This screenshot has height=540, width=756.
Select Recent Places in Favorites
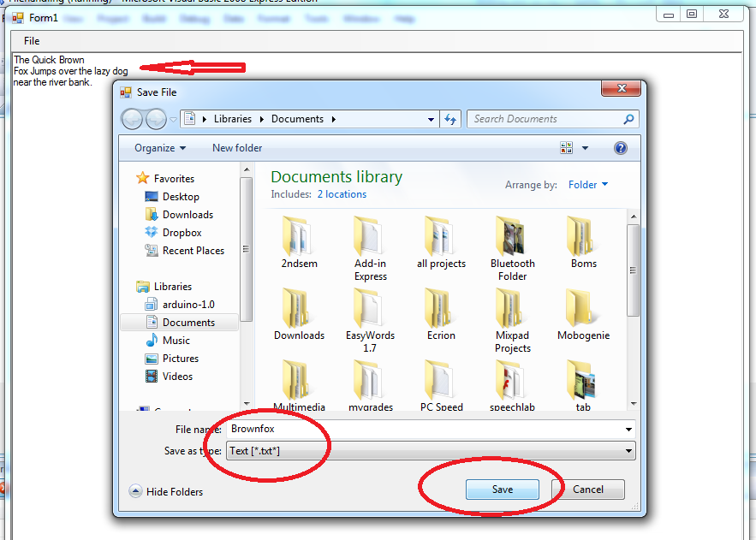pyautogui.click(x=185, y=251)
